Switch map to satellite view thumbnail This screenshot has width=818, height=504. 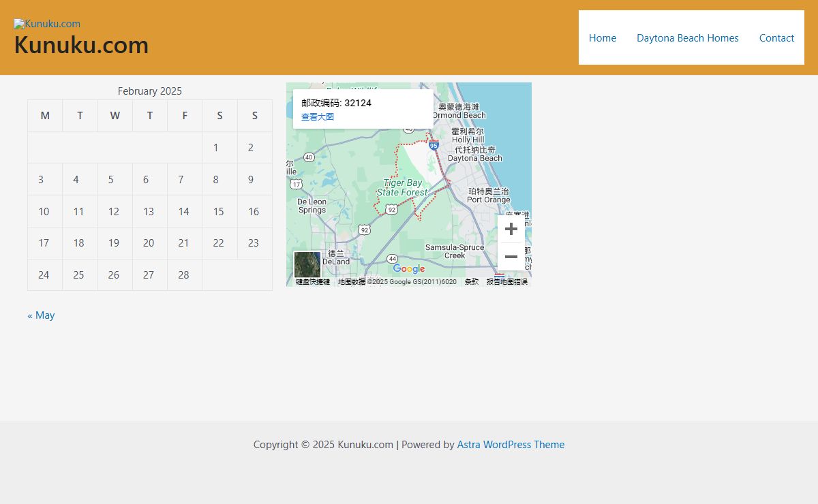click(x=307, y=265)
